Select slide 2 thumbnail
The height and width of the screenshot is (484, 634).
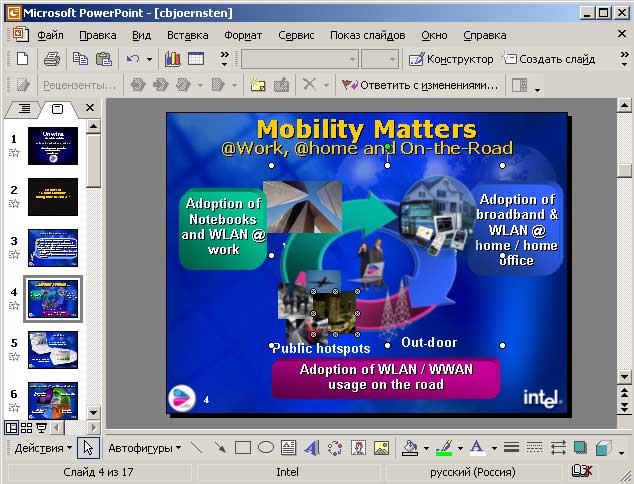(53, 197)
